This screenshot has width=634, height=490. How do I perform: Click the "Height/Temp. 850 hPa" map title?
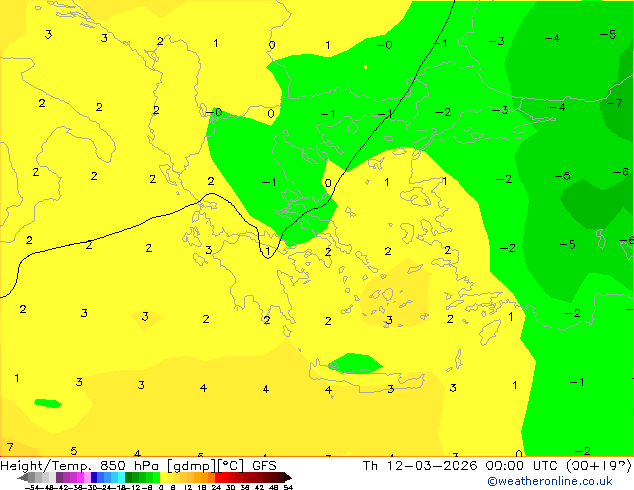coord(80,466)
